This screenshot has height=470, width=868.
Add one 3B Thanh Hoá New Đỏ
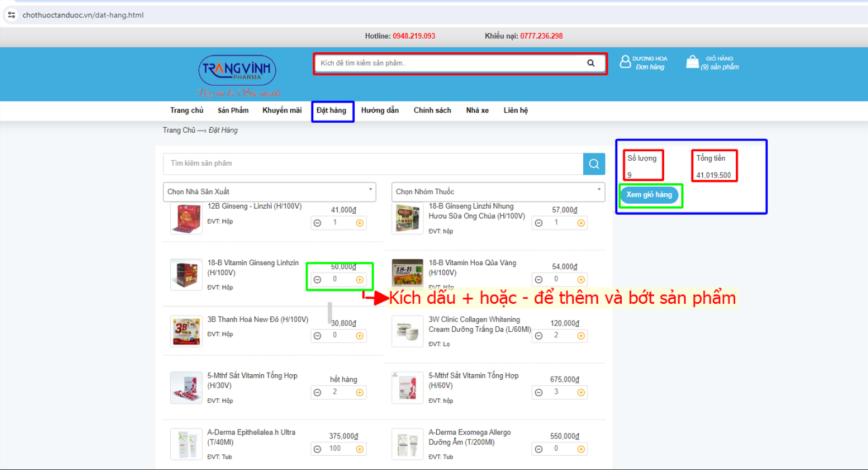pyautogui.click(x=360, y=336)
